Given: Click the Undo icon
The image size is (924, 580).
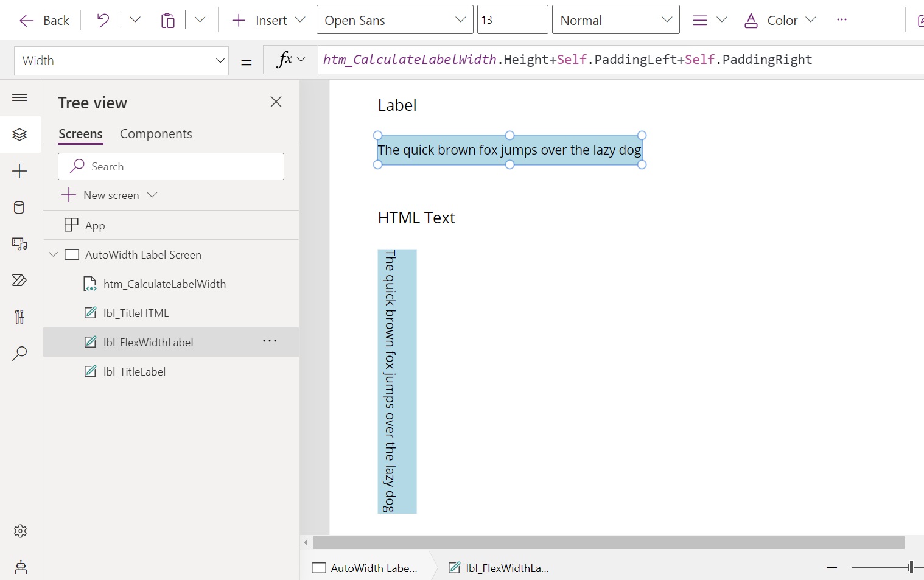Looking at the screenshot, I should (x=102, y=19).
